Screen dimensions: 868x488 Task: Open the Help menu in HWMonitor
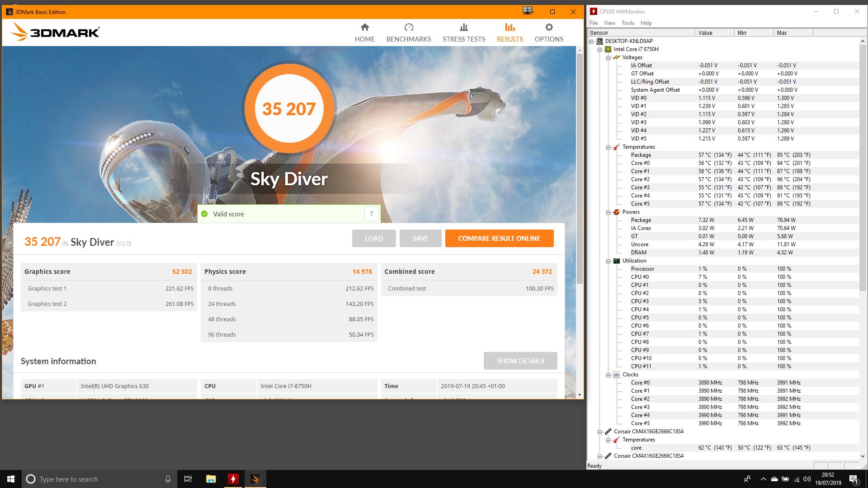(x=646, y=23)
